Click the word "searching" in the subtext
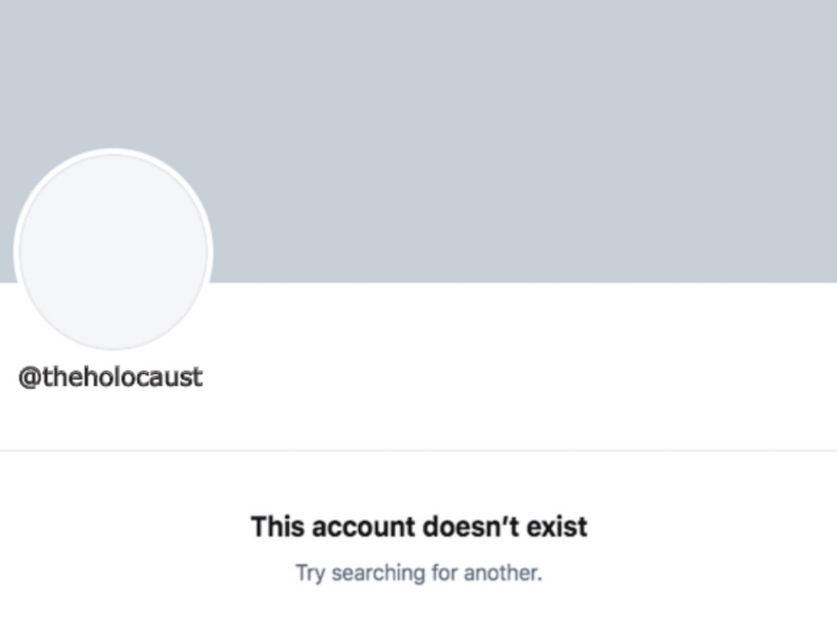The width and height of the screenshot is (837, 644). [x=368, y=574]
